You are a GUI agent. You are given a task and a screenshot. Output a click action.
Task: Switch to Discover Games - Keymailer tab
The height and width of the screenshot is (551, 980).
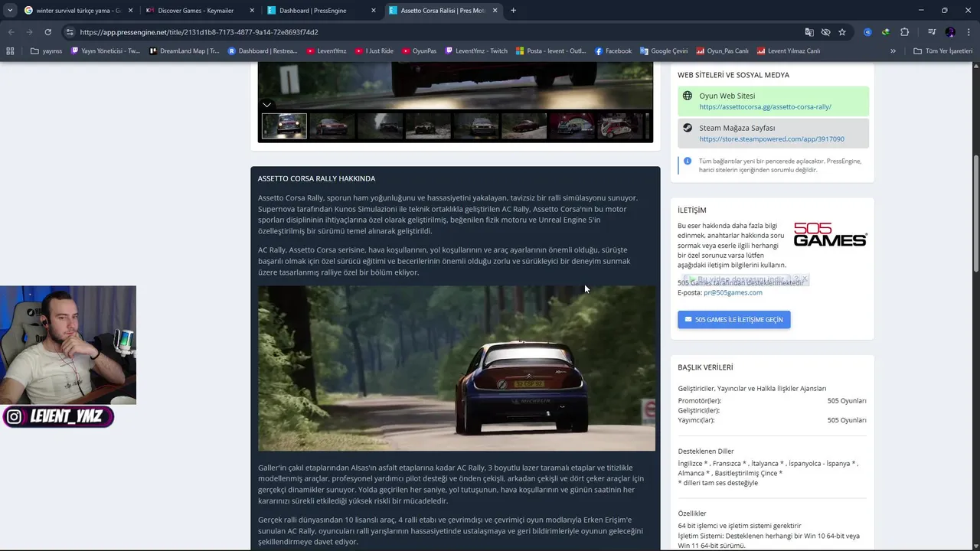[201, 11]
